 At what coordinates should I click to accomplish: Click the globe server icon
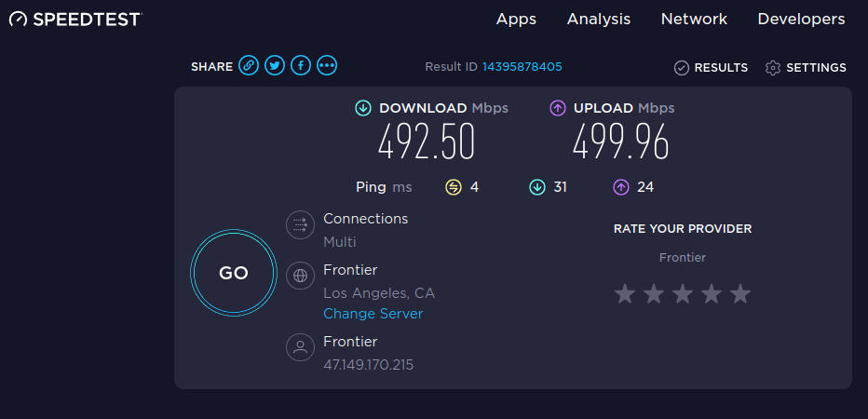[300, 276]
